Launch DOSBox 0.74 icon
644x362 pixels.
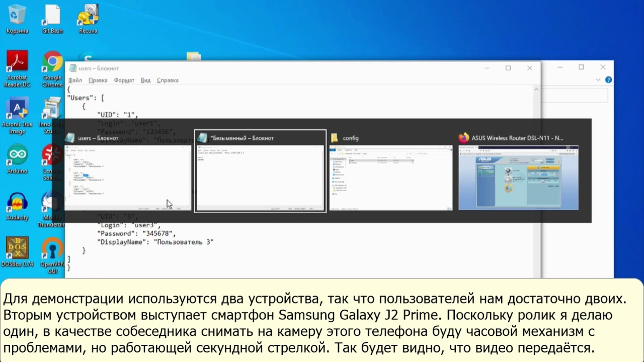[x=18, y=252]
